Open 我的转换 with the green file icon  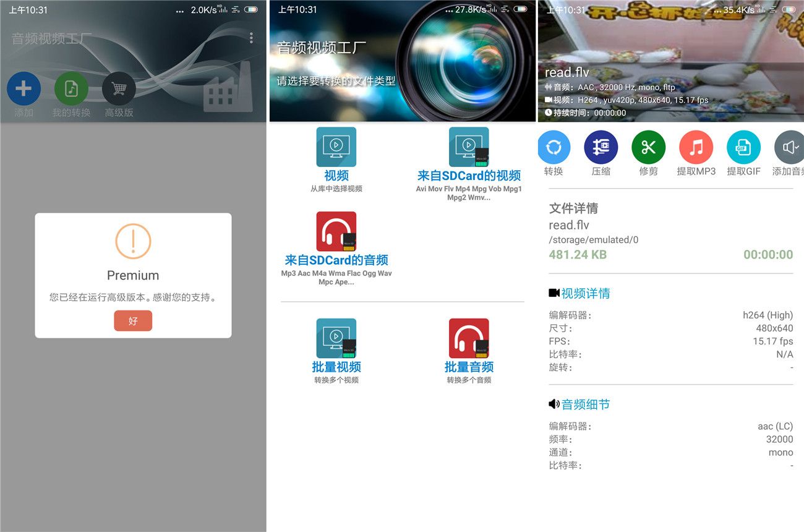coord(71,89)
